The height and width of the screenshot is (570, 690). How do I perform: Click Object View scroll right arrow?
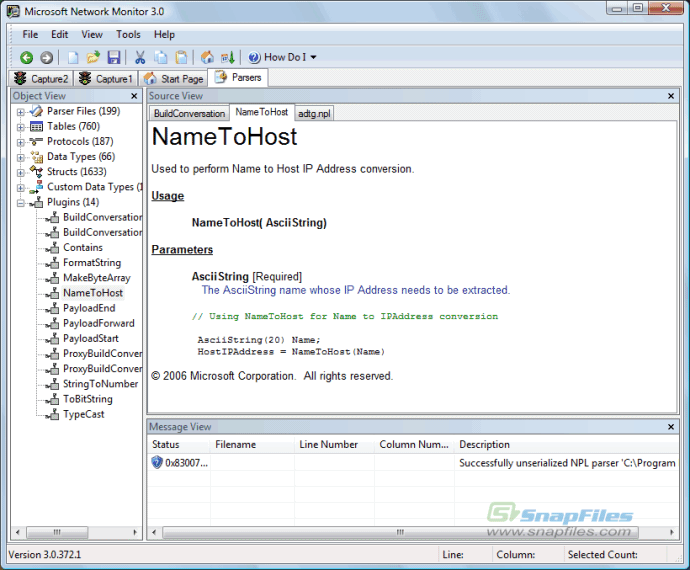pos(135,533)
